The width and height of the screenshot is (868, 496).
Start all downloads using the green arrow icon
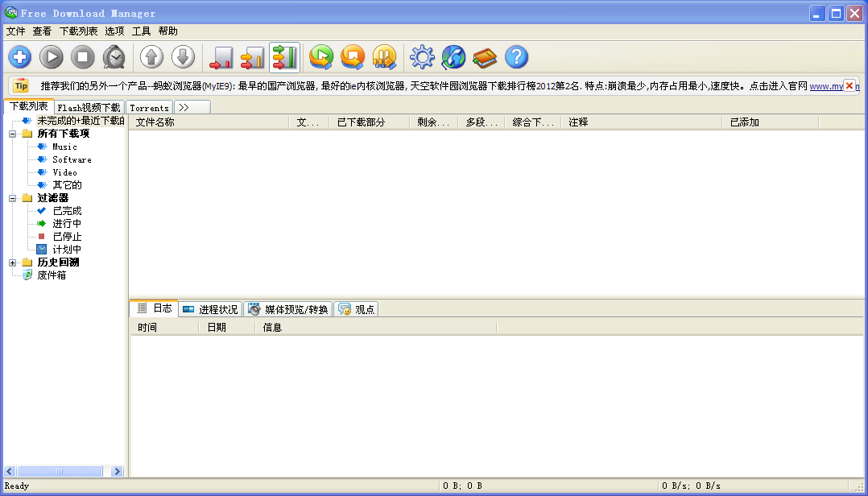(x=321, y=57)
